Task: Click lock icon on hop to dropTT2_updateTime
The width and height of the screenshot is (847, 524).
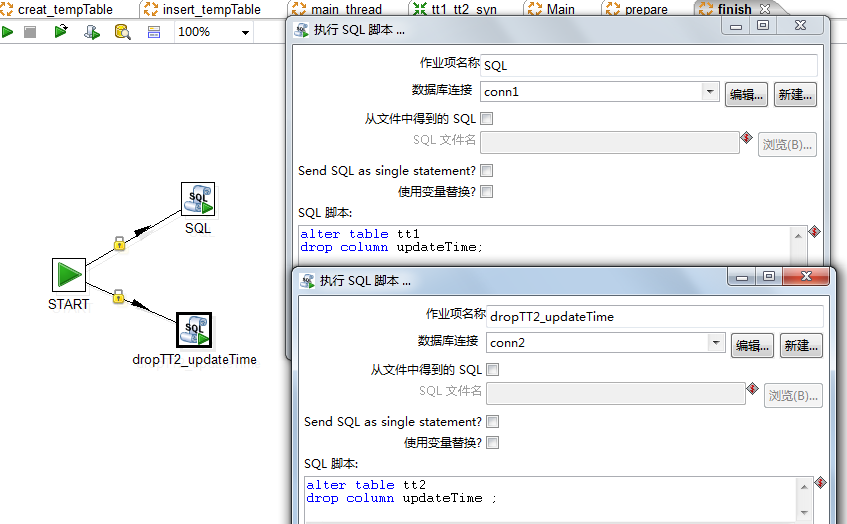Action: [118, 296]
